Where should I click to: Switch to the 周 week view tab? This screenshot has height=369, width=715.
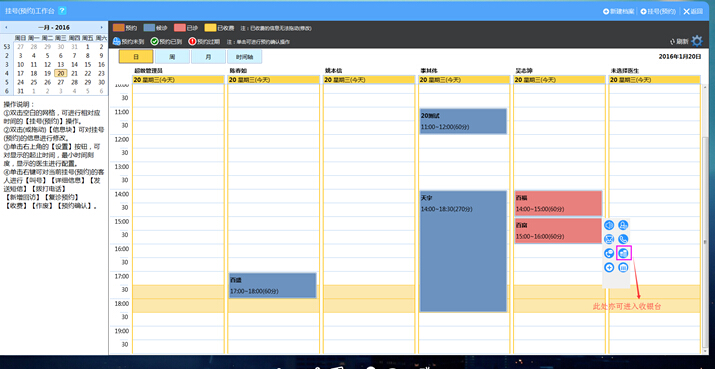pos(172,57)
